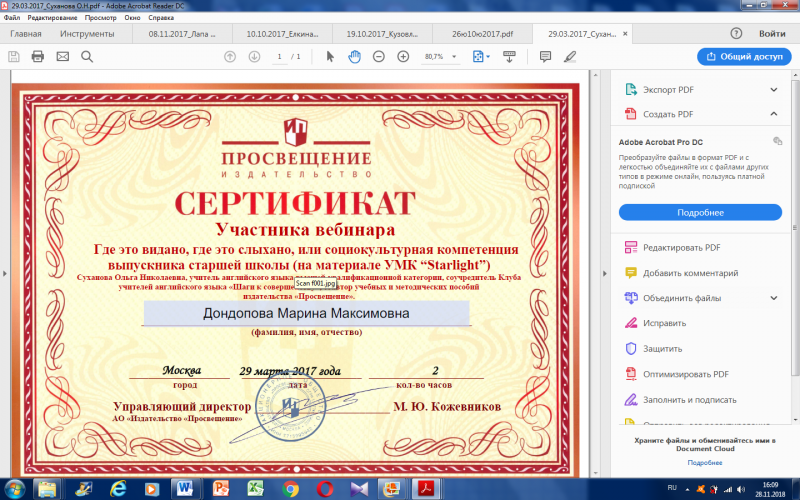Open PowerPoint from the taskbar

click(x=220, y=489)
